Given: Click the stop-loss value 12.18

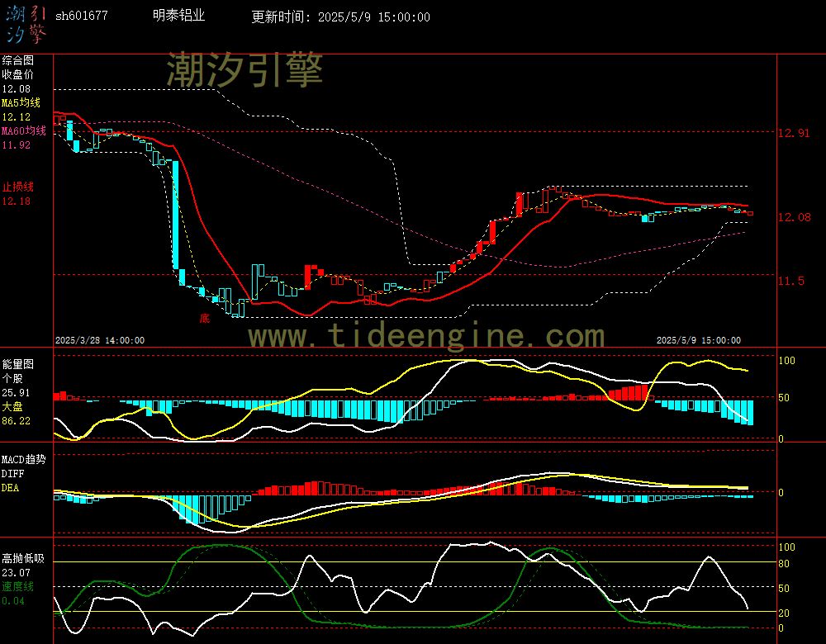Looking at the screenshot, I should [x=17, y=201].
